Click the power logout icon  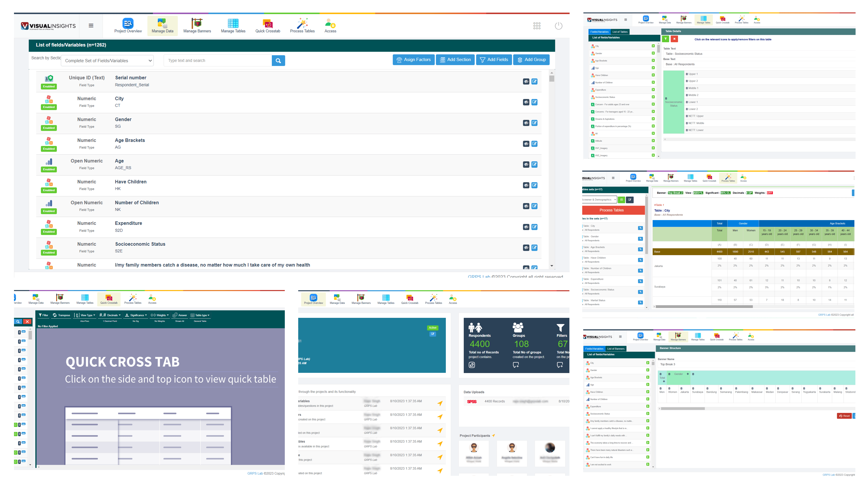558,26
